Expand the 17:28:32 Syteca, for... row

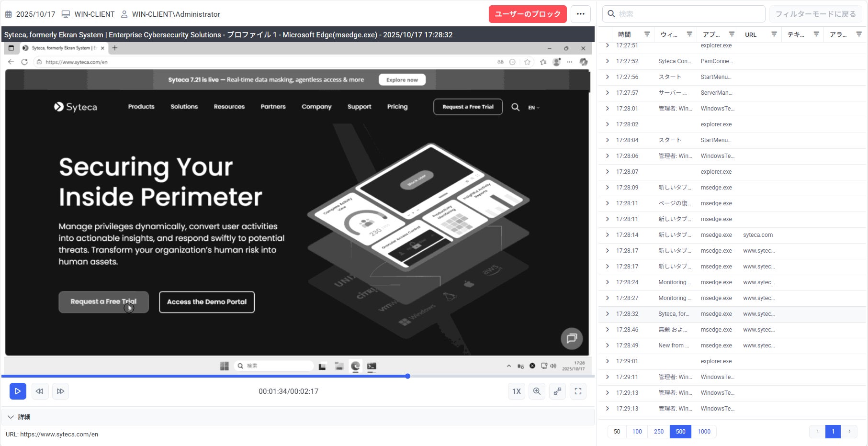click(608, 313)
